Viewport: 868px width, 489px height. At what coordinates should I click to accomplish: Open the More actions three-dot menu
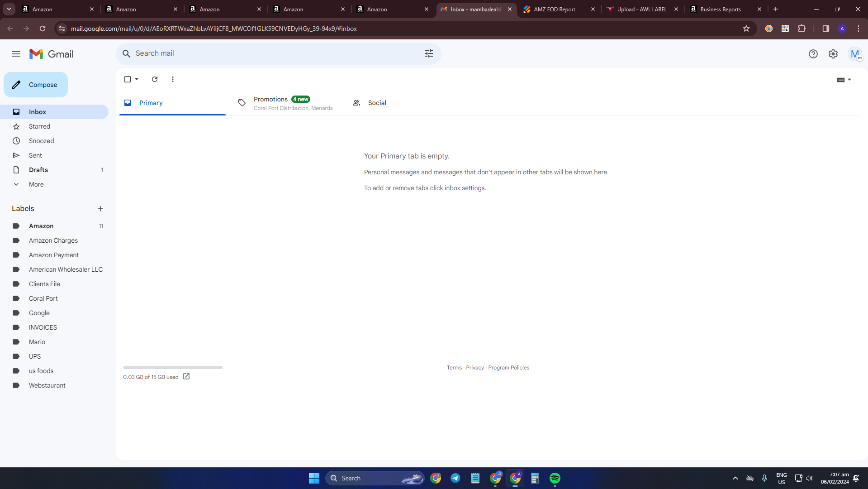173,79
